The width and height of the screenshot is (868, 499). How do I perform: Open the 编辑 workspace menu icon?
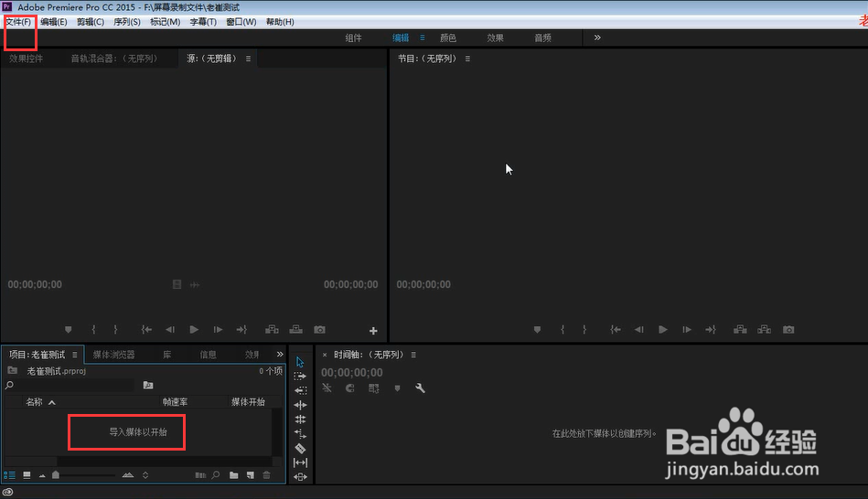coord(423,37)
